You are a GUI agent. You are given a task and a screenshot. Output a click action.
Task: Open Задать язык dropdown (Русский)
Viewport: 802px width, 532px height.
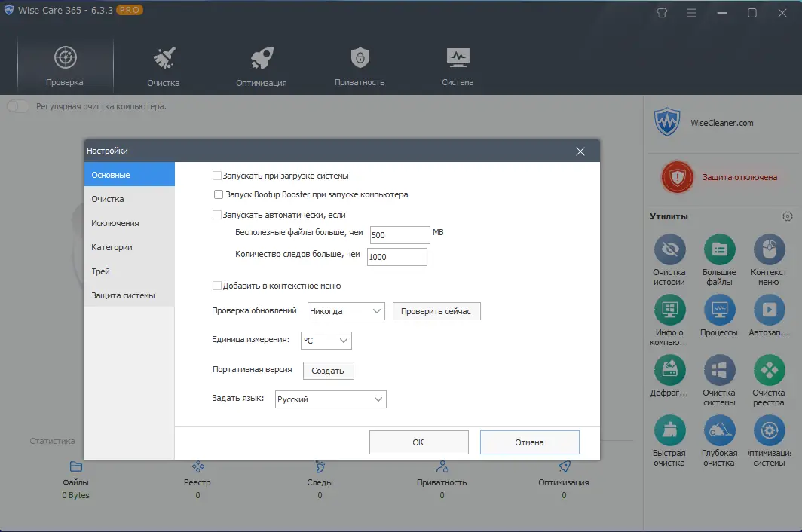click(331, 399)
